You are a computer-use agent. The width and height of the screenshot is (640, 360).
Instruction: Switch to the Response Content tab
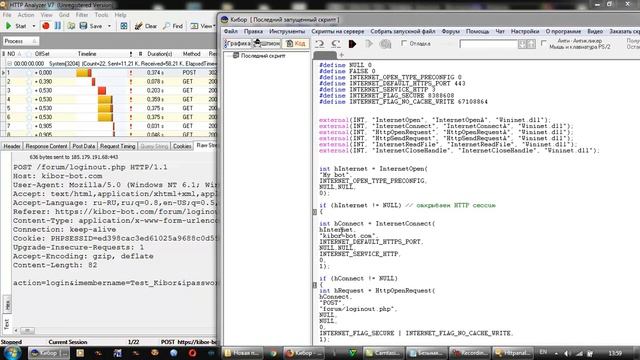click(46, 146)
